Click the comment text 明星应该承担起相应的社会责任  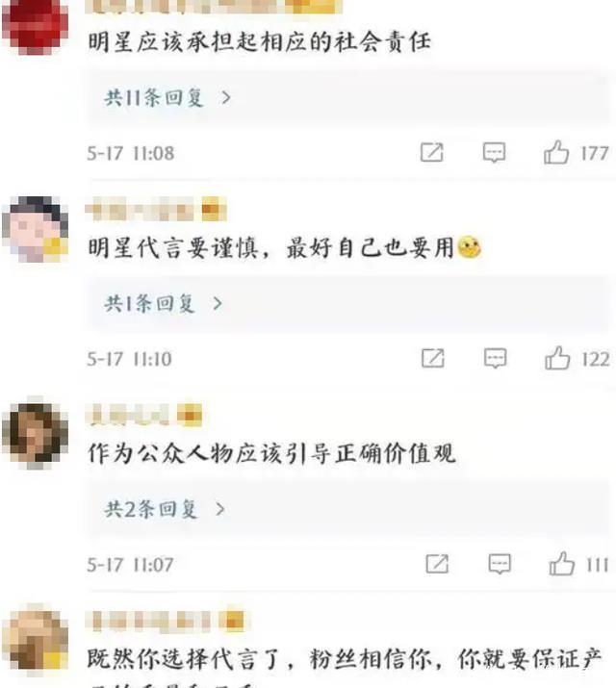click(259, 42)
